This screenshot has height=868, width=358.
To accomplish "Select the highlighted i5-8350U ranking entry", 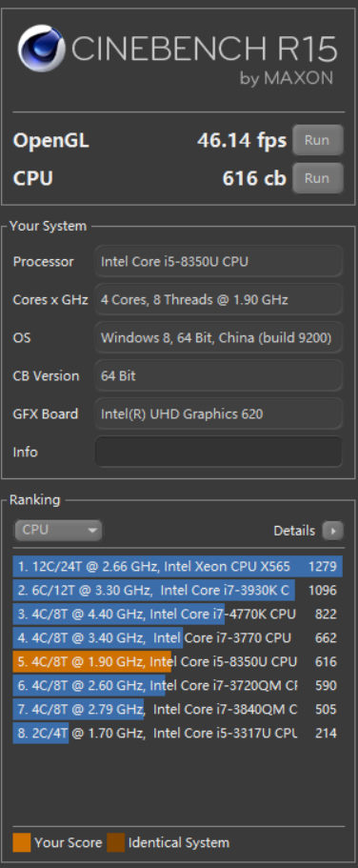I will (178, 661).
